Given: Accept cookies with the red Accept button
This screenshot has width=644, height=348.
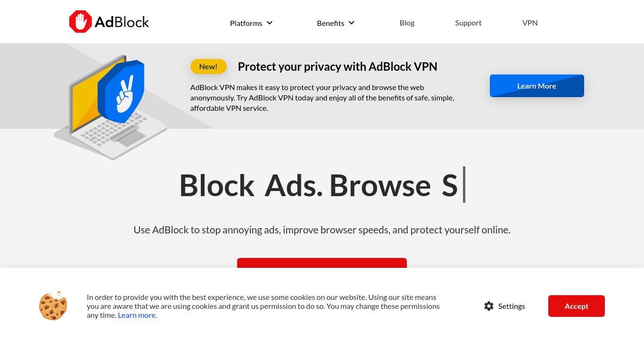Looking at the screenshot, I should click(577, 306).
